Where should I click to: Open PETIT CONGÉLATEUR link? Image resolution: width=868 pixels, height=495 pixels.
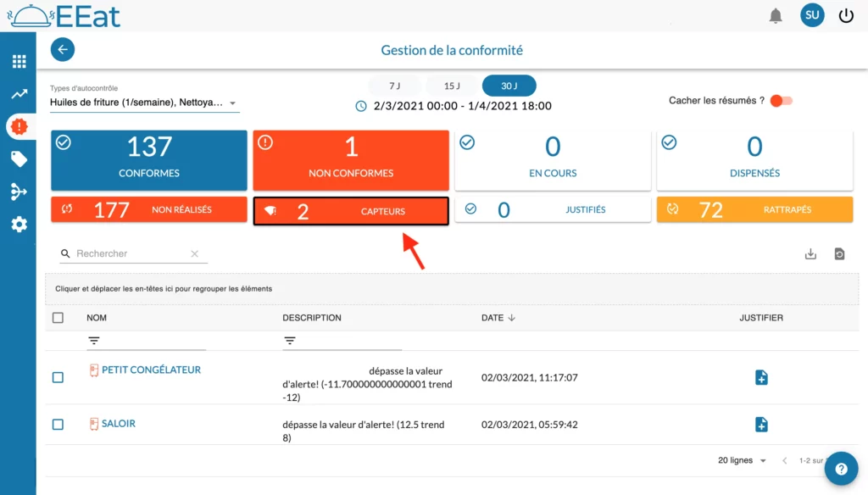pos(151,370)
